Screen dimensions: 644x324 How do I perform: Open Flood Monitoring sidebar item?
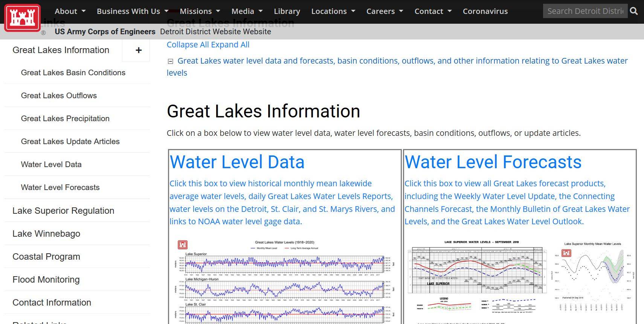tap(46, 280)
